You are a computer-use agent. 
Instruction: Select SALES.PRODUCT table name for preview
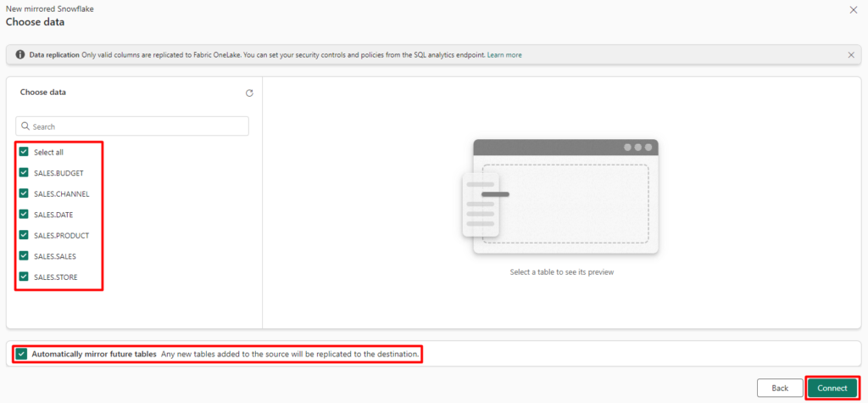click(61, 235)
